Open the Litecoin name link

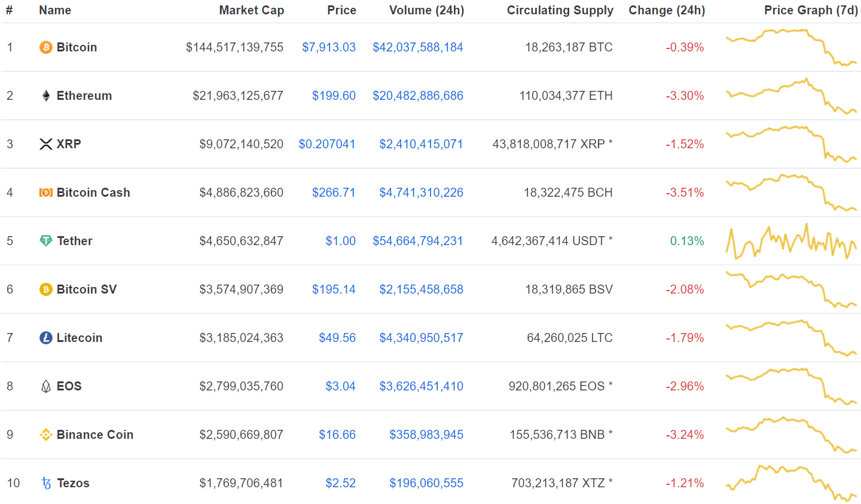click(80, 338)
